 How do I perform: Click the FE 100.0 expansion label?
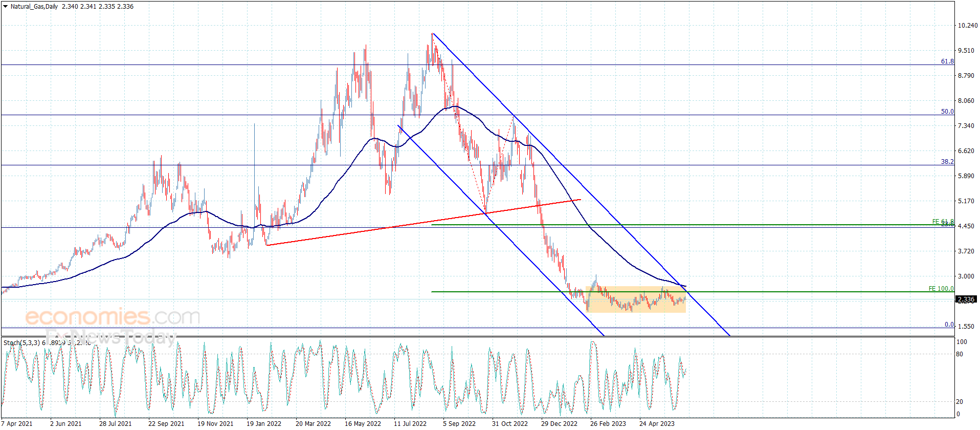(941, 289)
